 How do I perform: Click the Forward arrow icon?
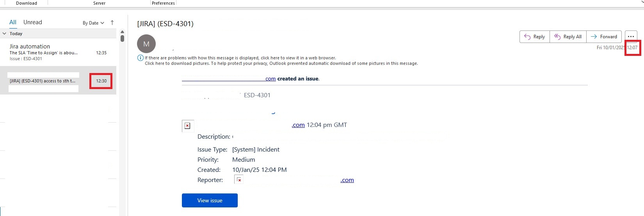[x=594, y=37]
